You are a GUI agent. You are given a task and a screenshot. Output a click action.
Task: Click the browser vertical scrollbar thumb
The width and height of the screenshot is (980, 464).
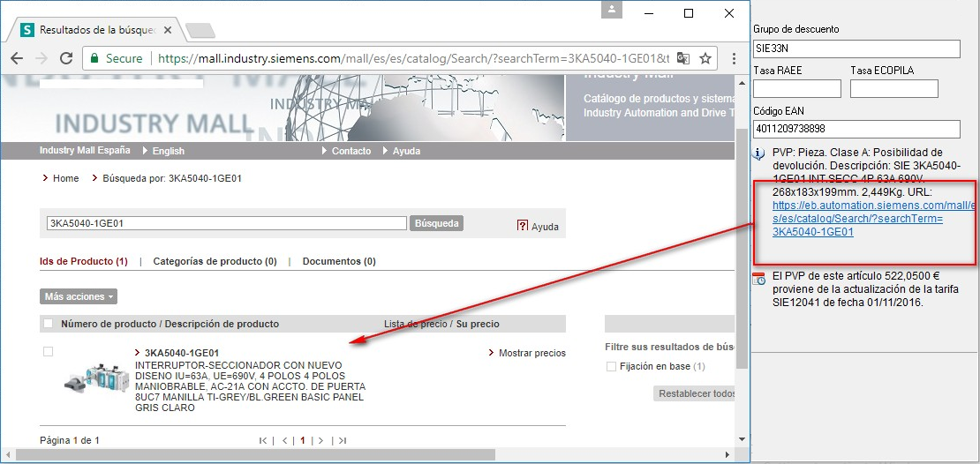click(x=742, y=248)
